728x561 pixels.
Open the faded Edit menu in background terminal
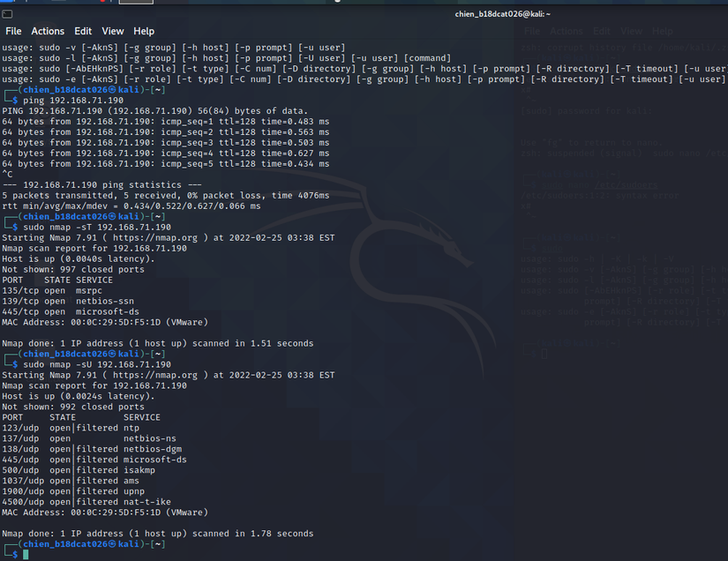coord(602,31)
